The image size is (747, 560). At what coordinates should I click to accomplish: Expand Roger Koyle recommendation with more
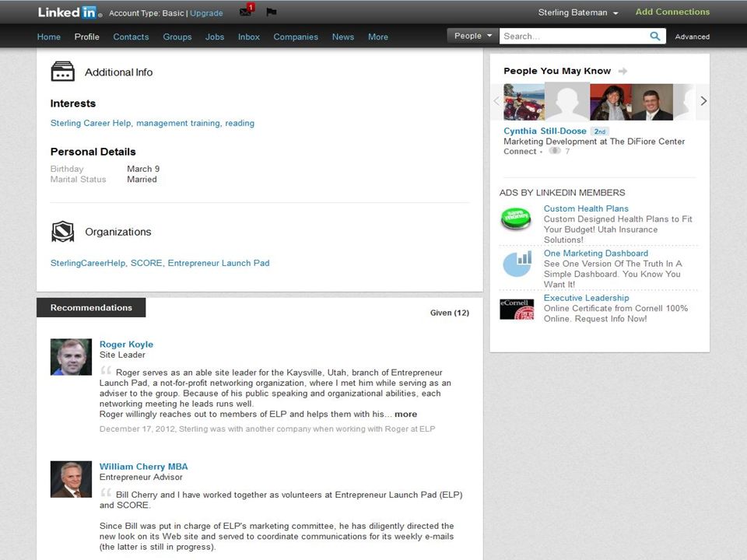click(x=405, y=415)
